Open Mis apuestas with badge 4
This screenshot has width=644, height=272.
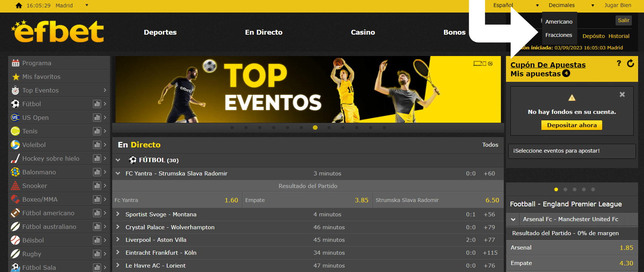(x=540, y=74)
